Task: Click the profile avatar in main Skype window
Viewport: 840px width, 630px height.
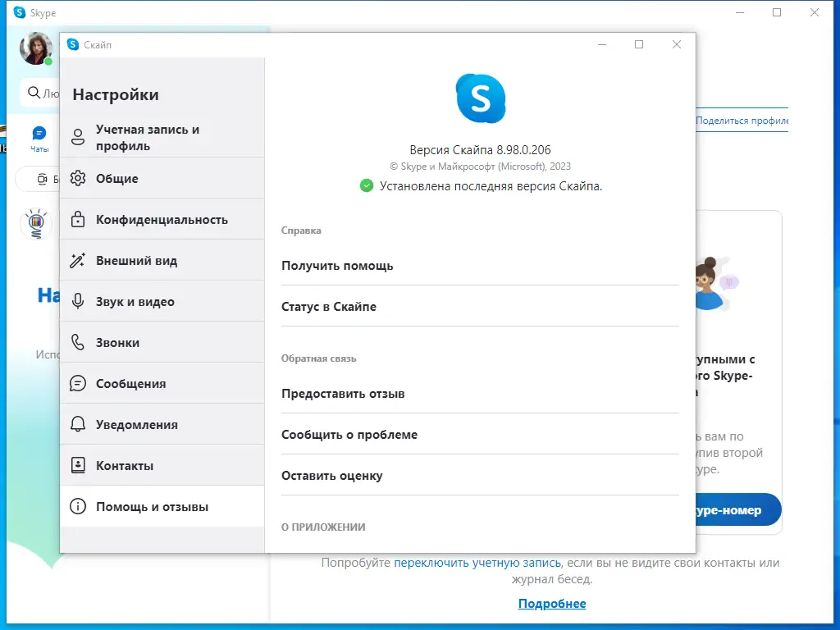Action: point(36,48)
